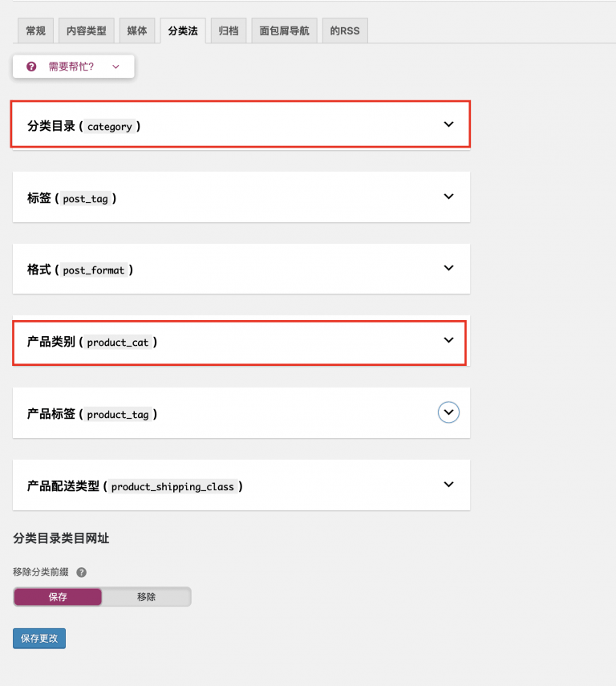The height and width of the screenshot is (686, 616).
Task: Switch to the 媒体 tab
Action: (x=137, y=30)
